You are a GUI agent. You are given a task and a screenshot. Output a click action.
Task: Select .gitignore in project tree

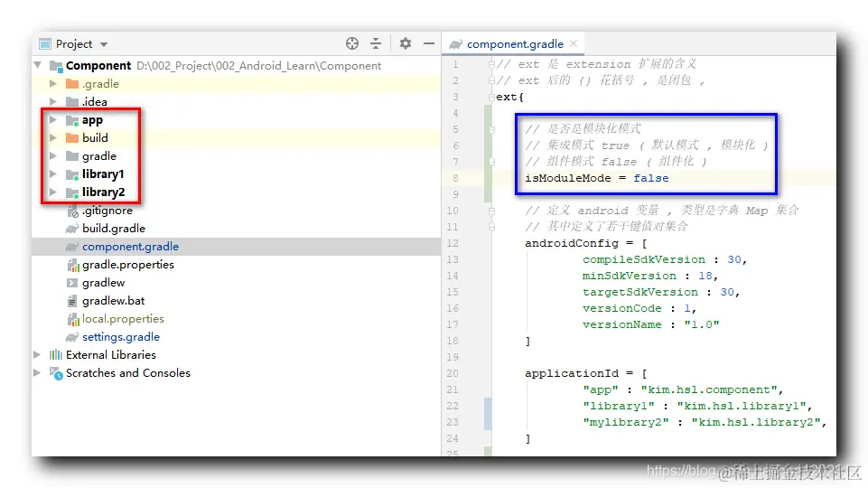point(107,211)
